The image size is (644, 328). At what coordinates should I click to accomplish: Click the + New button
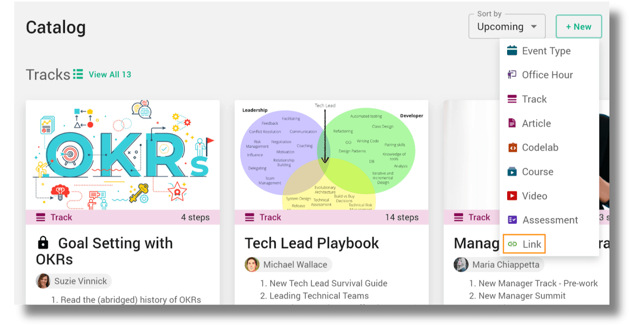578,27
